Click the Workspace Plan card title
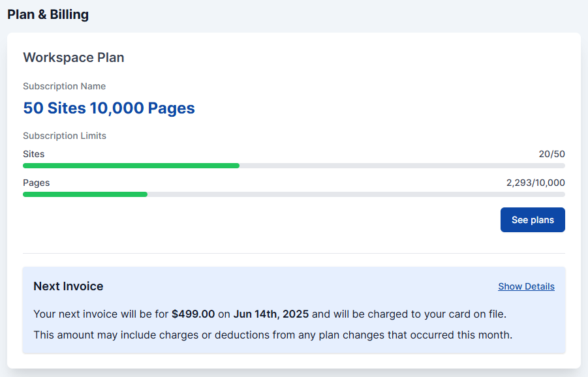 point(74,57)
